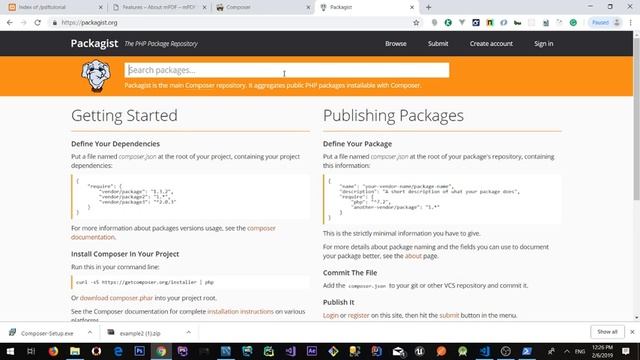640x360 pixels.
Task: Click the Paused profile button
Action: (x=606, y=23)
